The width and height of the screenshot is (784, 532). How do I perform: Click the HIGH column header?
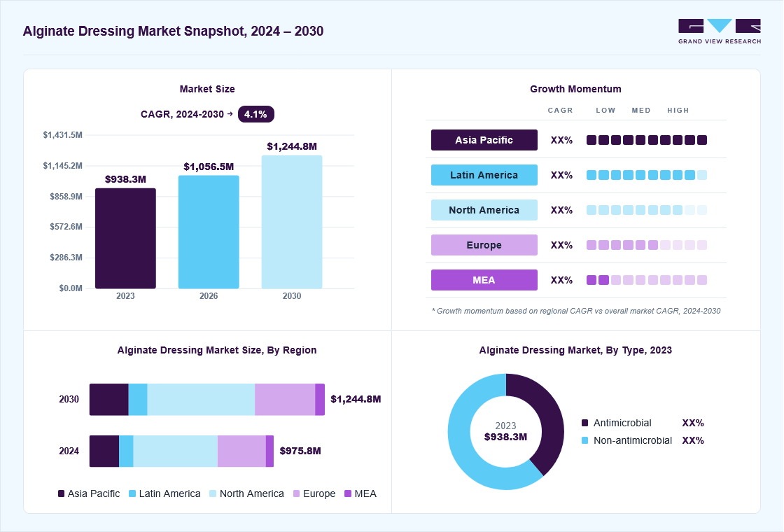click(x=678, y=111)
